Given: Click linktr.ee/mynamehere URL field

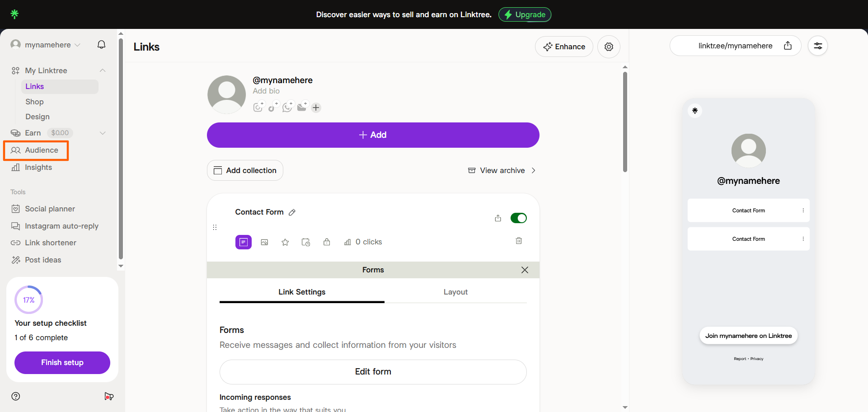Looking at the screenshot, I should click(735, 46).
